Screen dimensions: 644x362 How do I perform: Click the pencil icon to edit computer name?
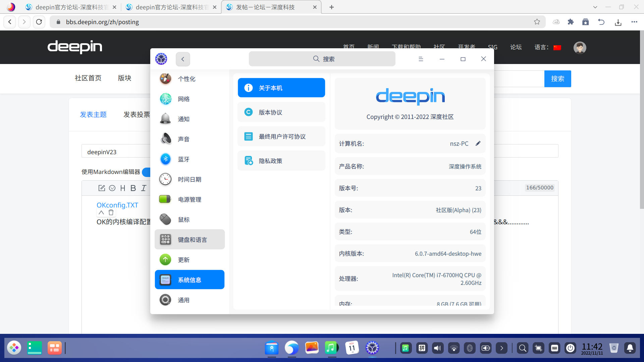pyautogui.click(x=478, y=143)
